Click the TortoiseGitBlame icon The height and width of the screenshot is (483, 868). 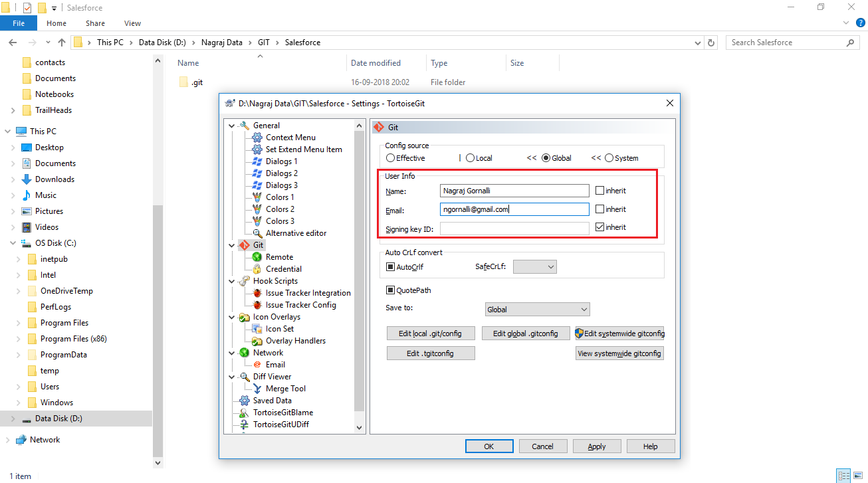[x=244, y=413]
